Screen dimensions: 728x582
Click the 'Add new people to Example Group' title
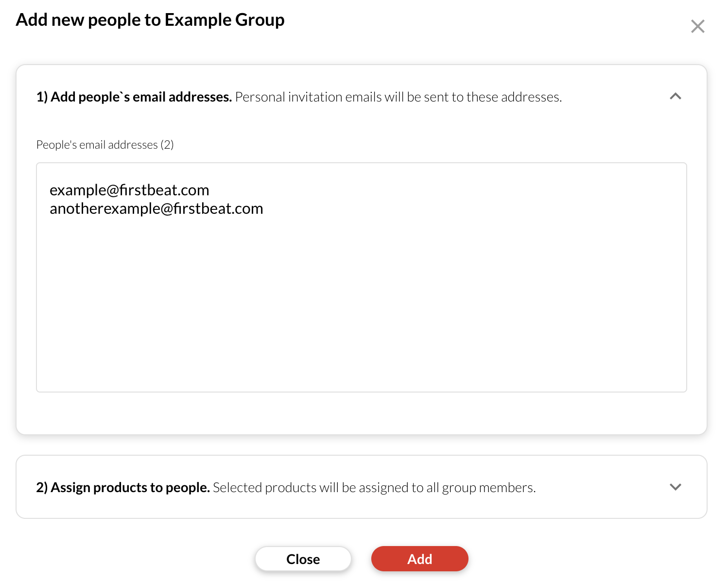[150, 20]
